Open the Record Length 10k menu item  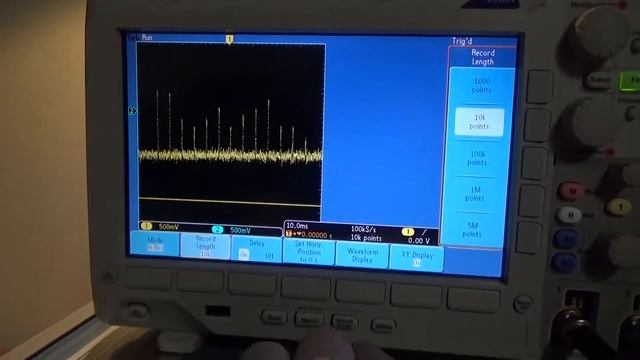pos(205,246)
